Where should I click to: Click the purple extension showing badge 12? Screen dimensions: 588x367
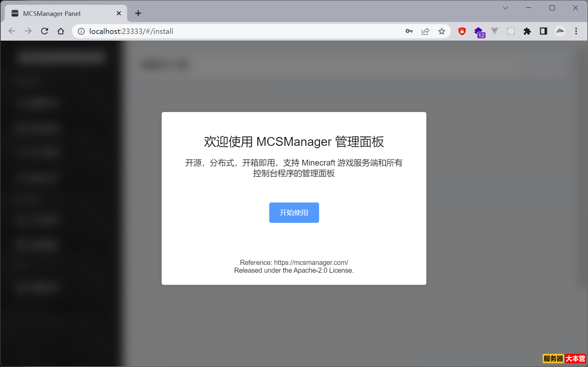tap(479, 31)
